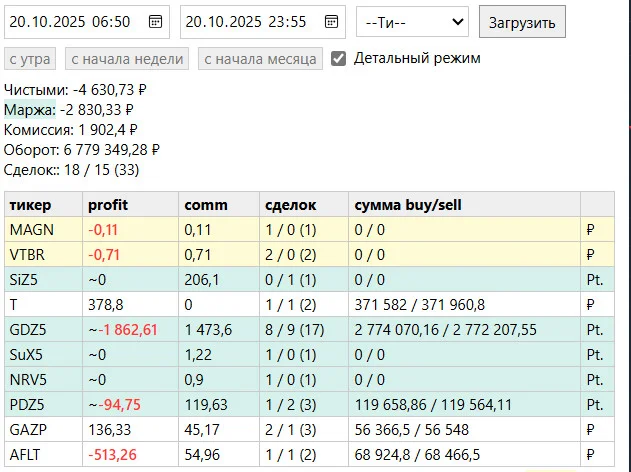The width and height of the screenshot is (631, 472).
Task: Toggle the Детальный режим checkbox
Action: [338, 59]
